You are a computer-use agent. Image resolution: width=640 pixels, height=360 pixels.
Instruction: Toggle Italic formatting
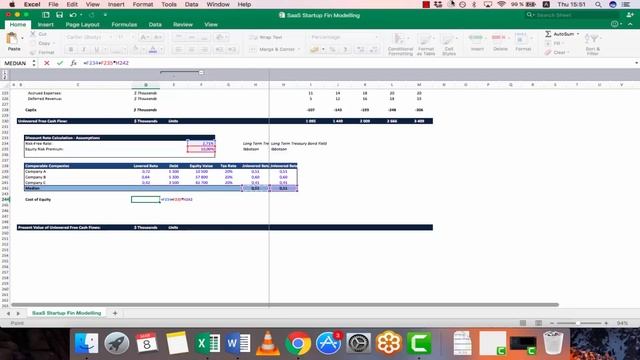[84, 50]
